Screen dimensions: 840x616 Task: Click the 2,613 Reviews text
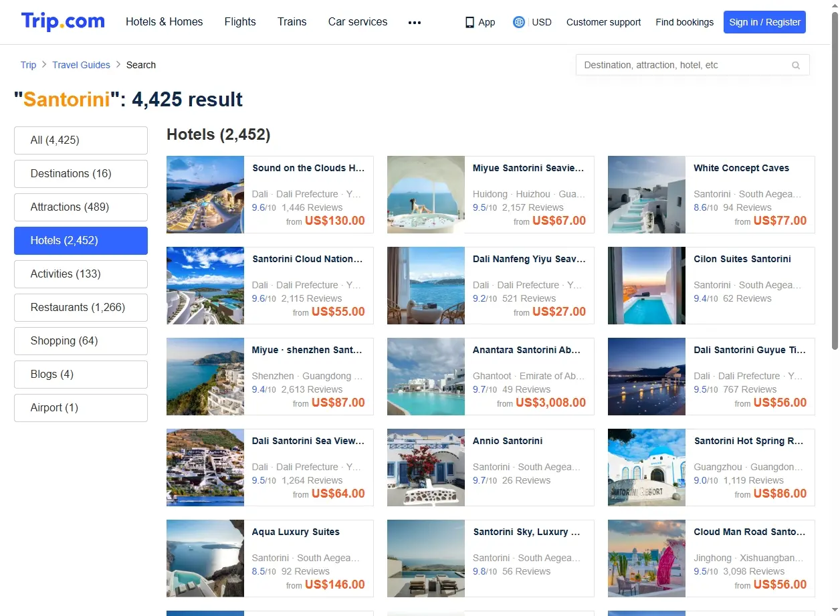point(312,389)
